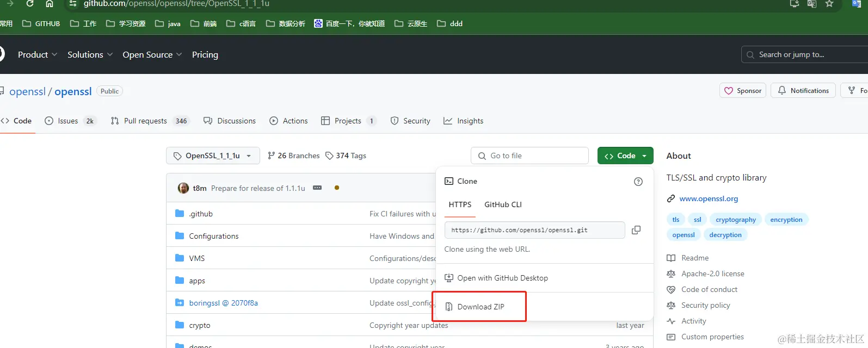868x348 pixels.
Task: Open the clone help question mark icon
Action: click(638, 182)
